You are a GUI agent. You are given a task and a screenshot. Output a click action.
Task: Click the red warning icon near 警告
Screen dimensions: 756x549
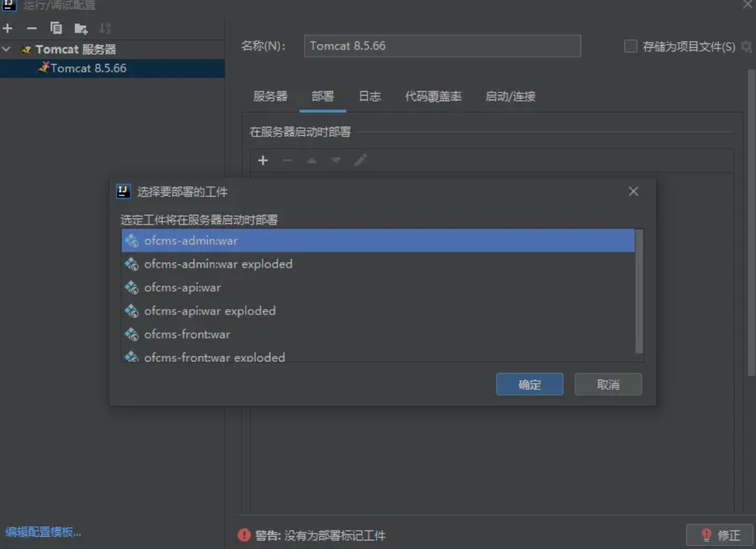(244, 535)
